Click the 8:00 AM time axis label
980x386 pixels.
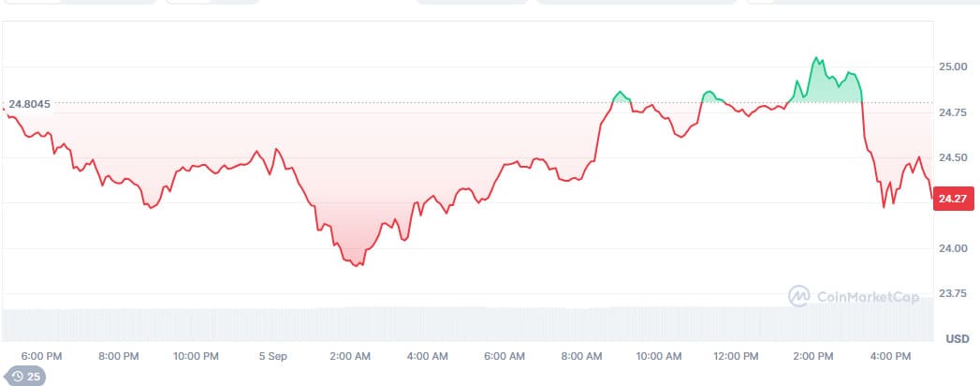coord(581,356)
